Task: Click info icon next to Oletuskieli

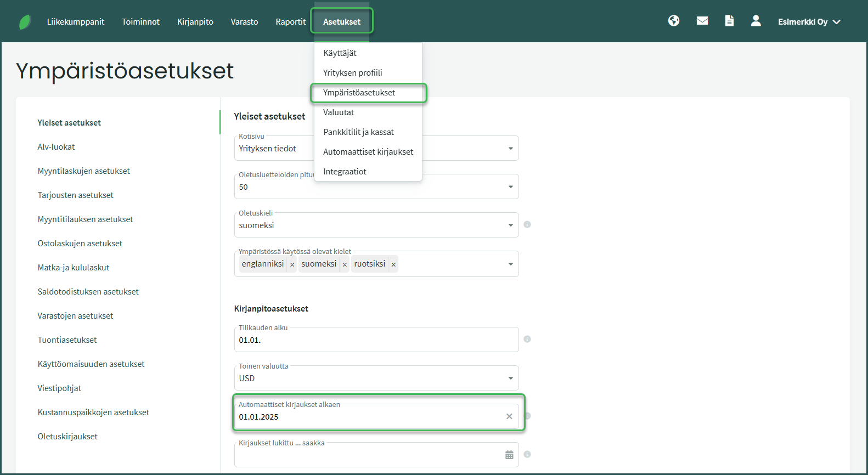Action: point(527,224)
